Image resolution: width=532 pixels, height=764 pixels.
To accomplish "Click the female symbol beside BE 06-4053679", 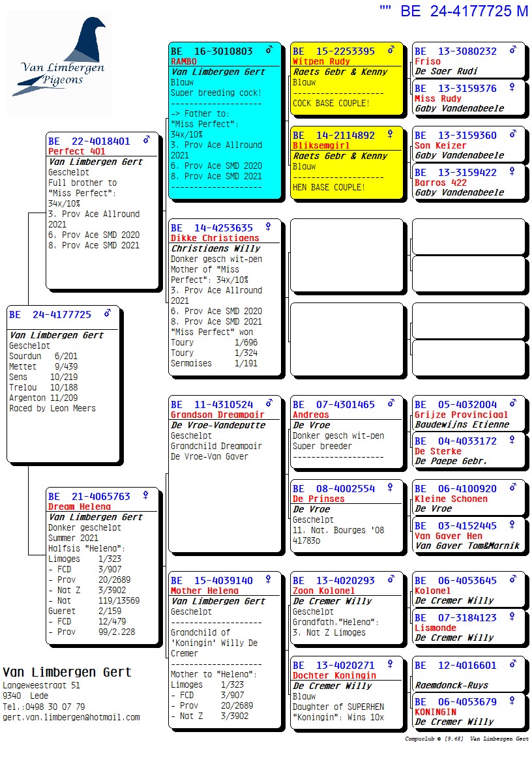I will 512,701.
